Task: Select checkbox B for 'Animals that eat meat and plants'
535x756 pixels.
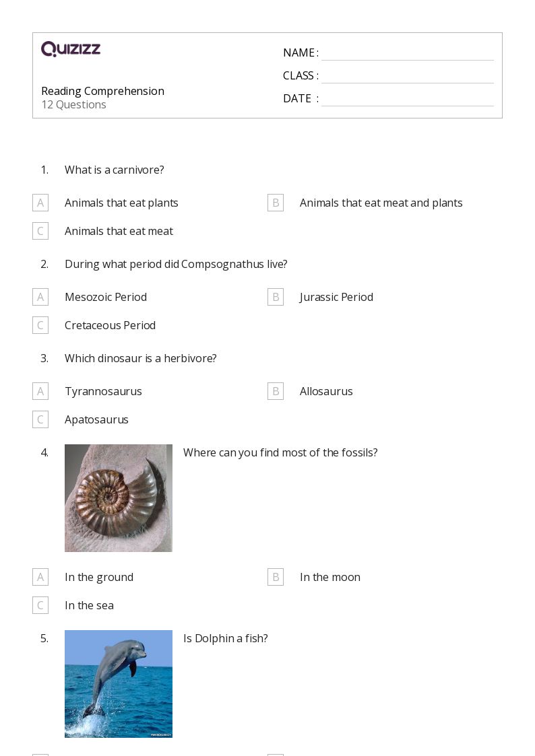Action: tap(276, 203)
